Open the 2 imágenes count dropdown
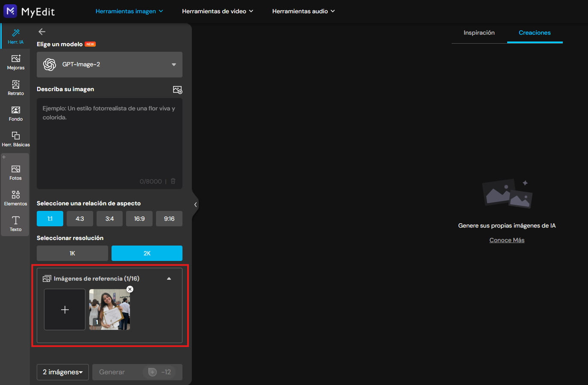Viewport: 588px width, 385px height. tap(63, 372)
